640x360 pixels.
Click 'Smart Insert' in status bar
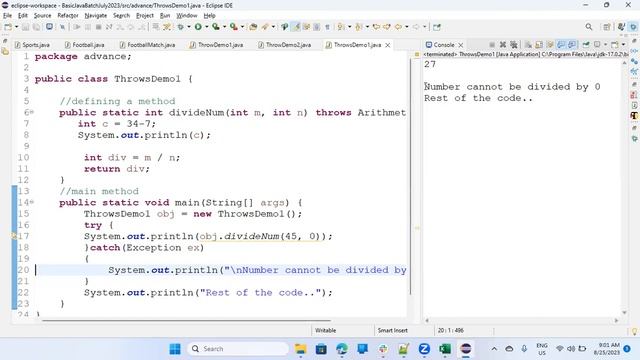[392, 330]
